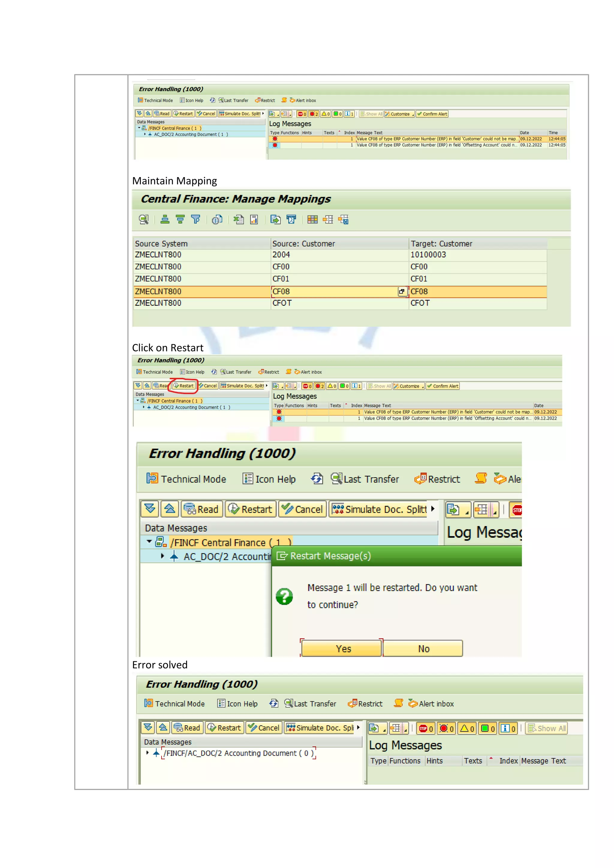Click the red-circled Restart button
This screenshot has width=614, height=868.
tap(183, 386)
